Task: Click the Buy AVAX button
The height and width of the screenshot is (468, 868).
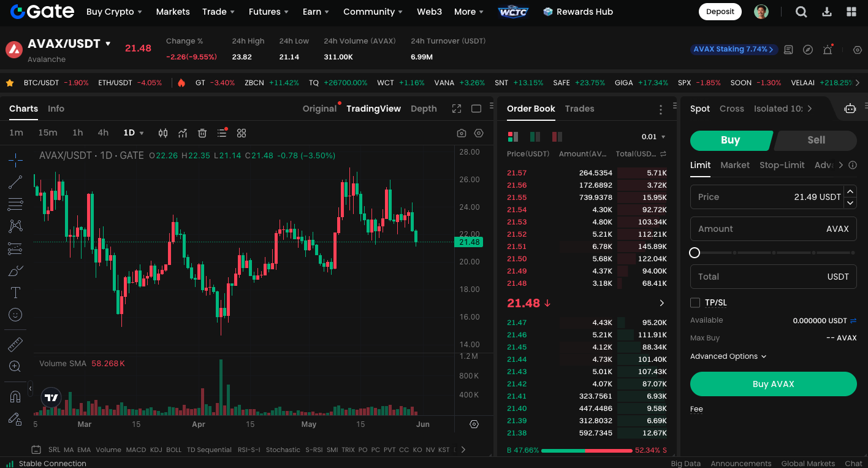Action: [773, 384]
